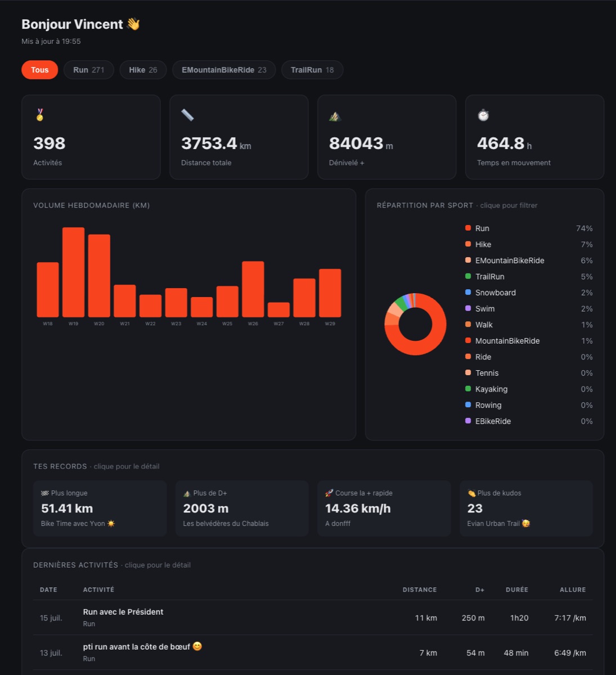Click the clapping icon by Plus de kudos

tap(471, 493)
